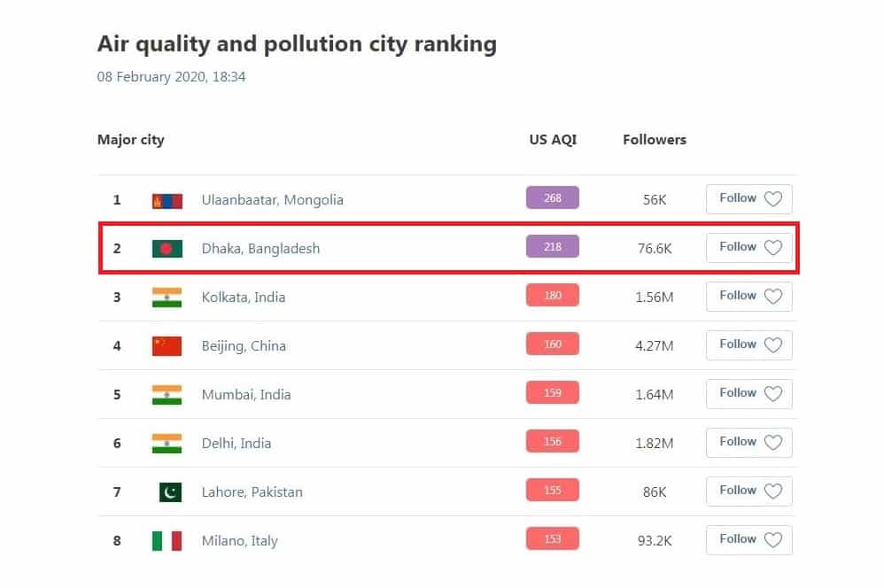Click the red 180 AQI badge
This screenshot has height=588, width=884.
tap(553, 296)
